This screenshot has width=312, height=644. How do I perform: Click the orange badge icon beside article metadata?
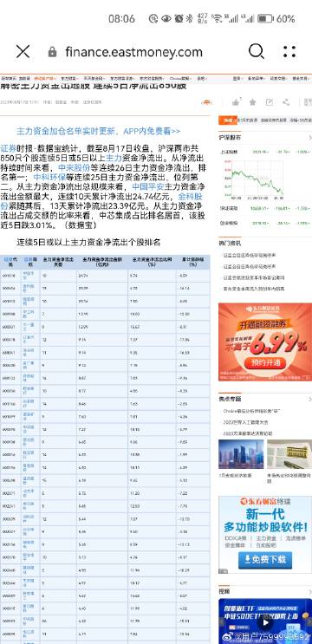(206, 102)
